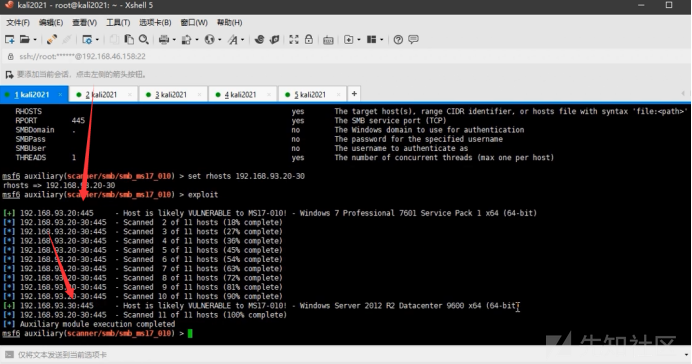Click the Print icon

click(164, 40)
